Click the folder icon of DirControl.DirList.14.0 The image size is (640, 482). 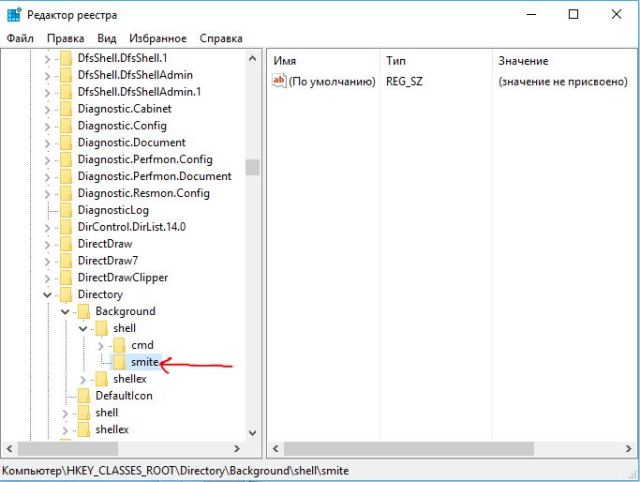click(66, 227)
